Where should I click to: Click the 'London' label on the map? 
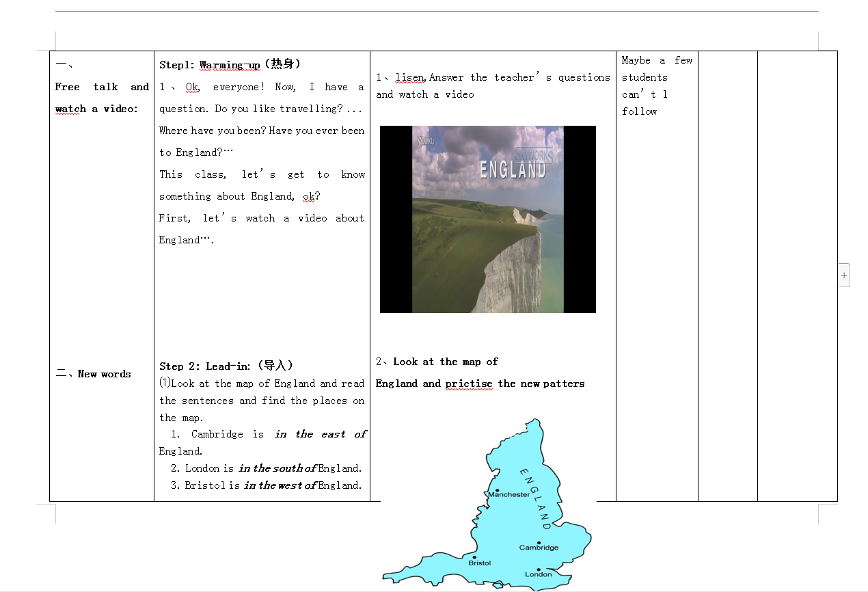[x=538, y=574]
